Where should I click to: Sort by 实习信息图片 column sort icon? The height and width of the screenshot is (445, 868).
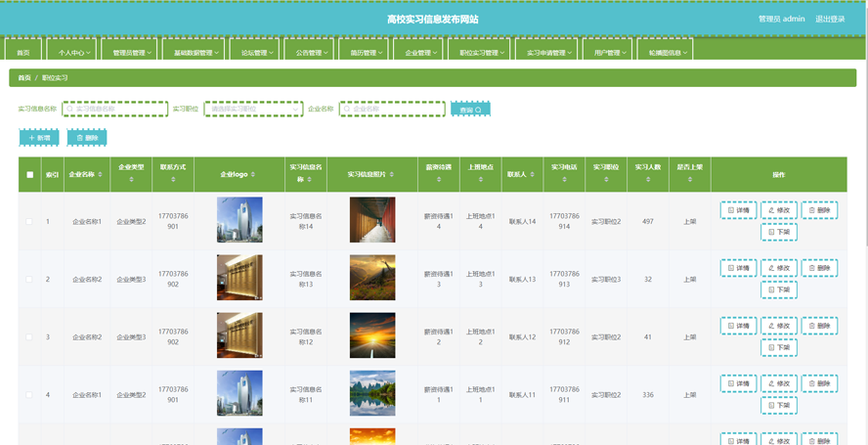point(392,174)
